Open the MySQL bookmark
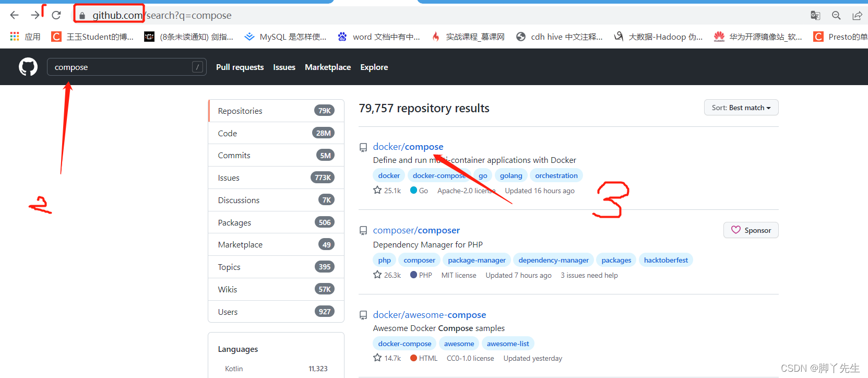Screen dimensions: 868x378 [x=286, y=37]
